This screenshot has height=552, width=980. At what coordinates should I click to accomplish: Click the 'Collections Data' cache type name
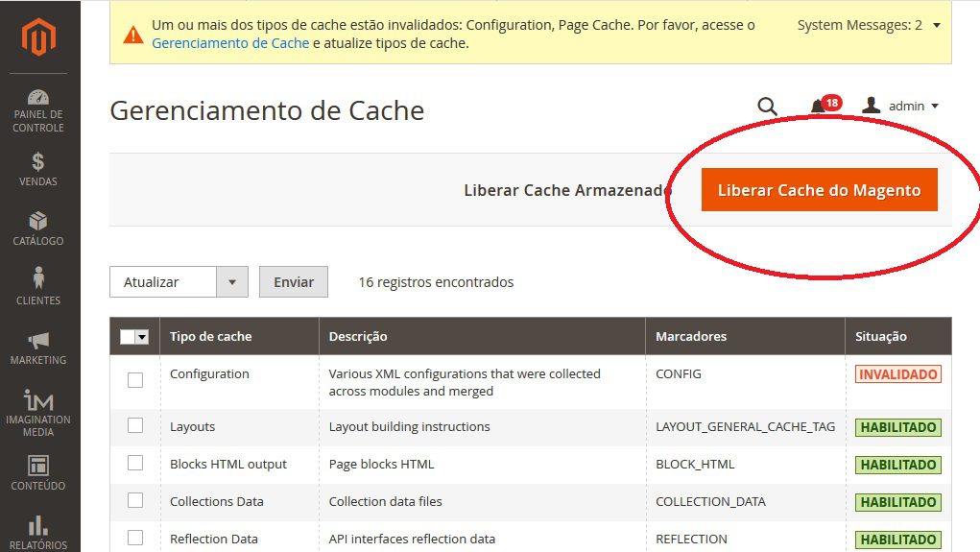(216, 502)
